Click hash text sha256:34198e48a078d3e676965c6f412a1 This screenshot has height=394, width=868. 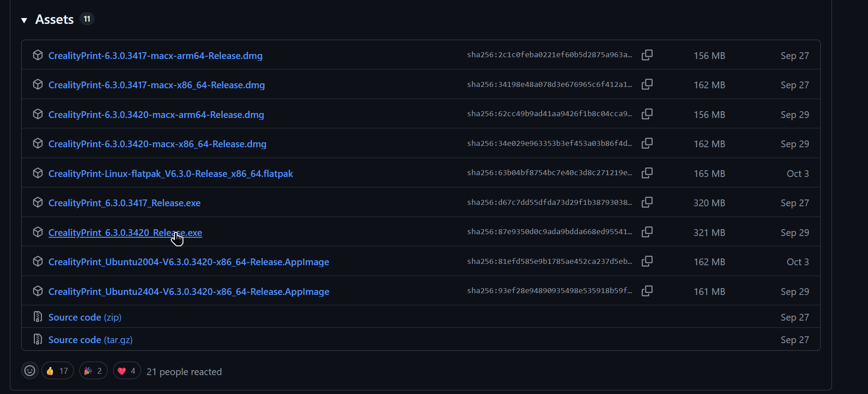click(549, 84)
